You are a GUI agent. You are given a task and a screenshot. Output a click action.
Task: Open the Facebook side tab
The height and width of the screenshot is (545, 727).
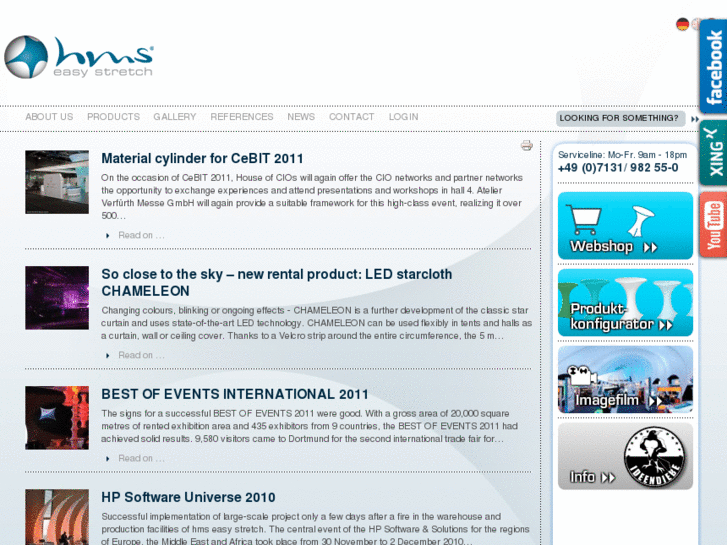pyautogui.click(x=713, y=67)
